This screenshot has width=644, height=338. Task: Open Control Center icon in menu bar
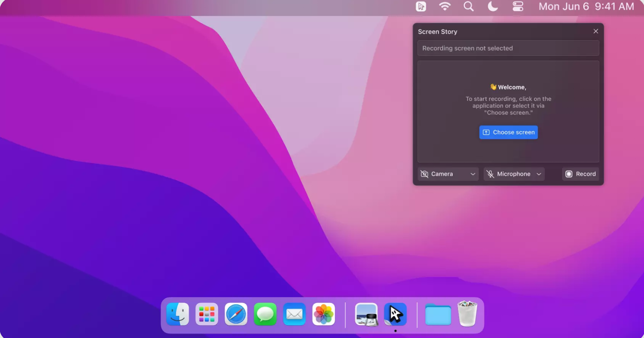click(518, 6)
